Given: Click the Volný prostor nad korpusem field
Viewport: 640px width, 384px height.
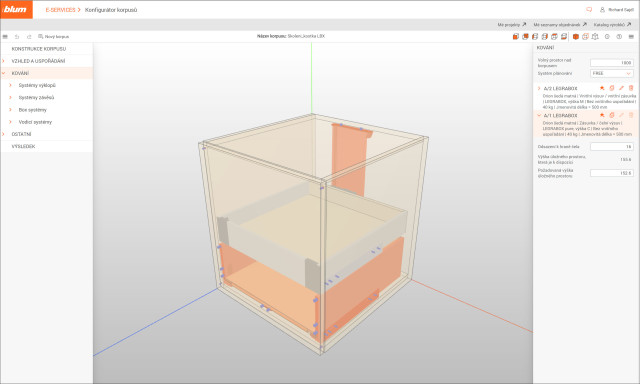Looking at the screenshot, I should (x=611, y=63).
